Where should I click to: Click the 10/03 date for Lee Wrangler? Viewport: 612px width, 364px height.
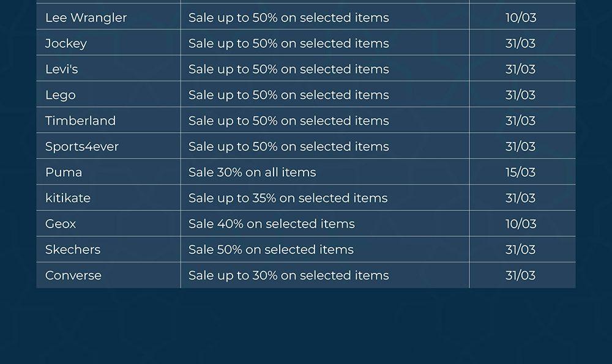(x=521, y=18)
